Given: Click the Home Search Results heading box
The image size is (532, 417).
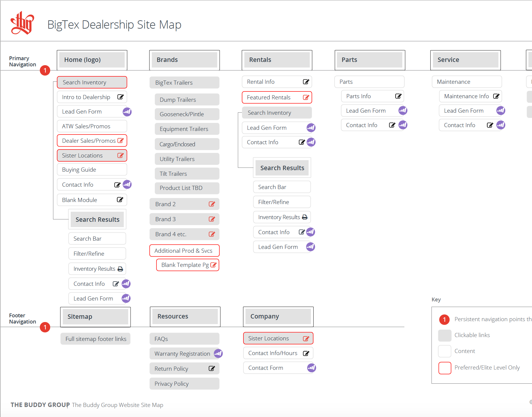Looking at the screenshot, I should click(97, 219).
